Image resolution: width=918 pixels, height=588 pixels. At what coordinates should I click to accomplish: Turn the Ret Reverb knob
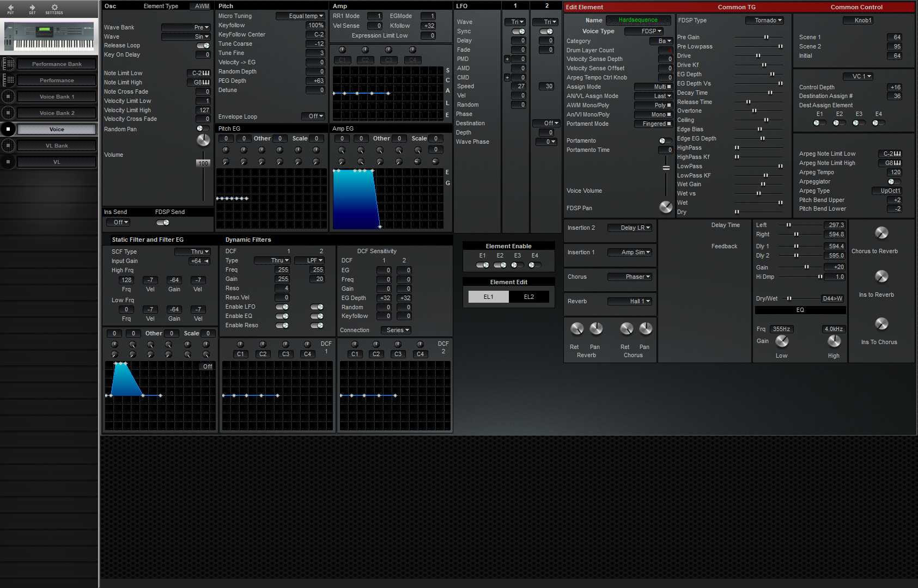coord(576,328)
